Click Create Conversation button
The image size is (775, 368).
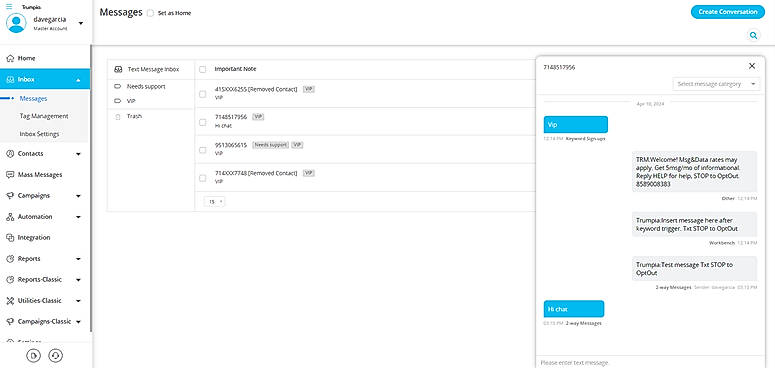(728, 12)
